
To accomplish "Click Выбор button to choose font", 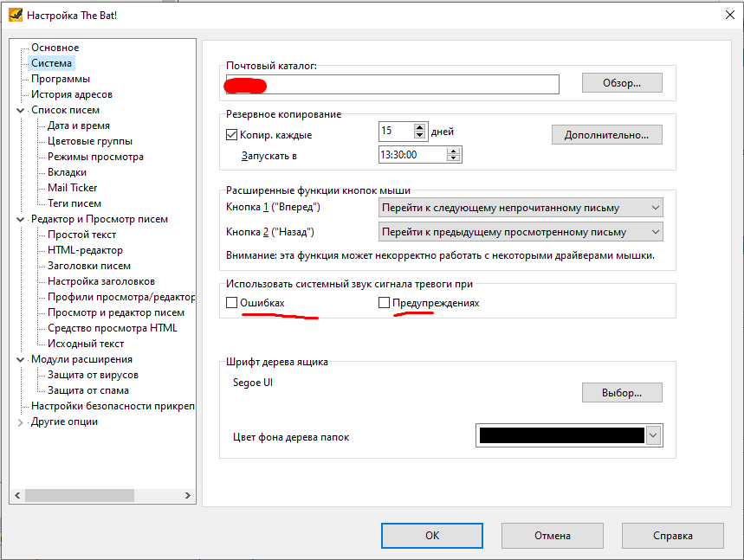I will 622,393.
